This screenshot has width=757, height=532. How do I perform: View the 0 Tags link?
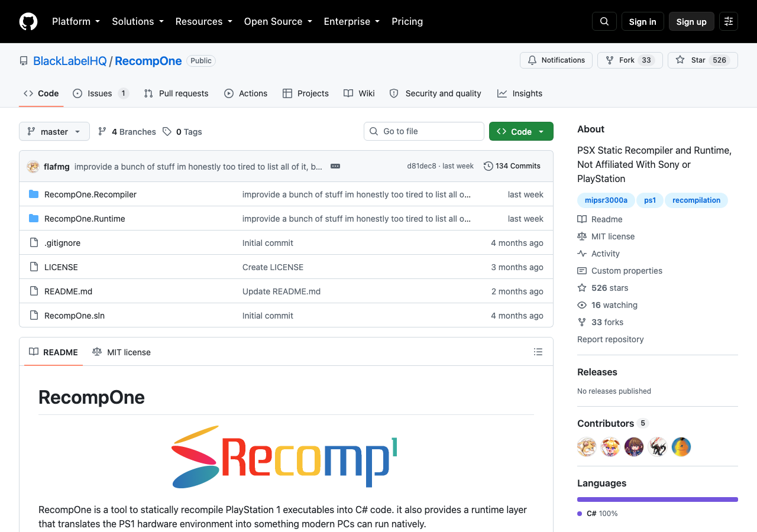(x=183, y=132)
